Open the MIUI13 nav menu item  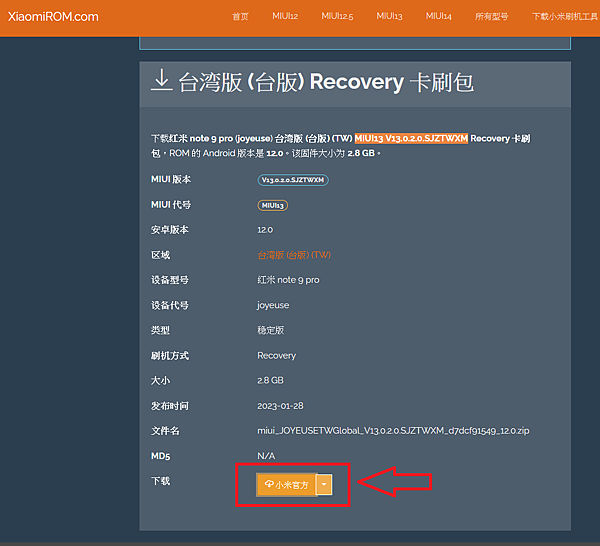point(389,16)
